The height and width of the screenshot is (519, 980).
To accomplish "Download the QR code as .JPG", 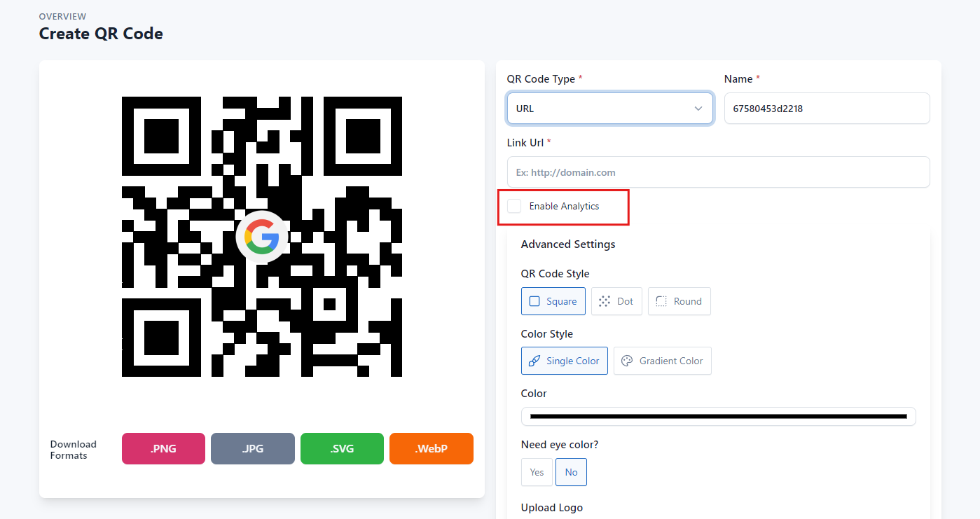I will pos(253,448).
